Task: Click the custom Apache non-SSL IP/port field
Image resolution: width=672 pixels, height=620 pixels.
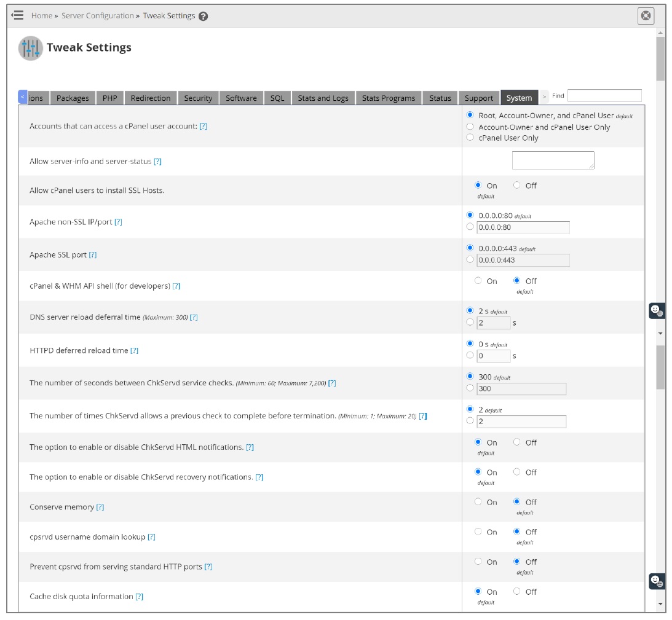Action: [523, 227]
